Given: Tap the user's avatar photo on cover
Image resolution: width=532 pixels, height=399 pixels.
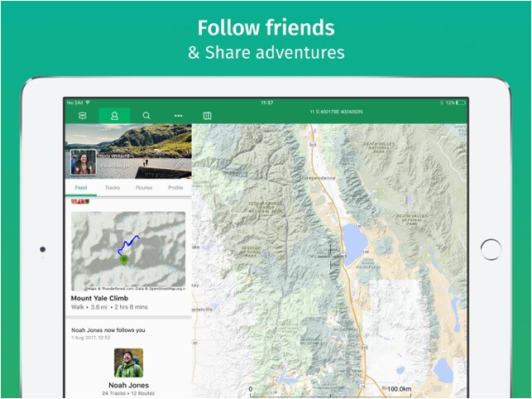Looking at the screenshot, I should [x=84, y=162].
